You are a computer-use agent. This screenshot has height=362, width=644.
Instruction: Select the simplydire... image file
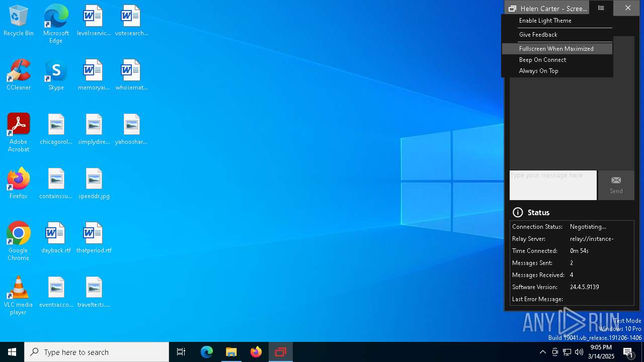pos(94,129)
